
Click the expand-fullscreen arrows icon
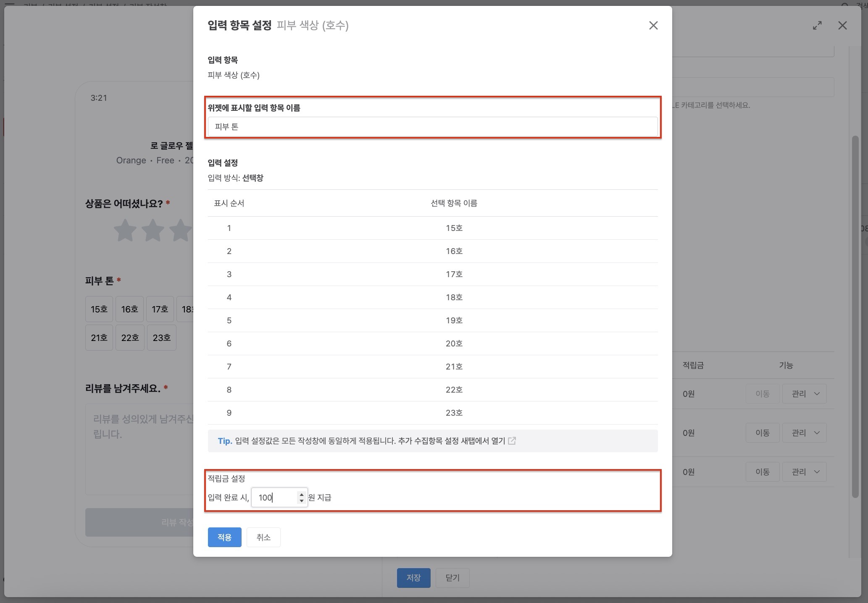coord(817,26)
